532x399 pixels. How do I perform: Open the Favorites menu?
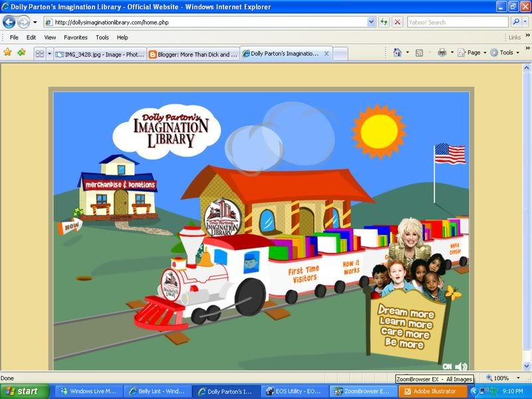click(75, 37)
